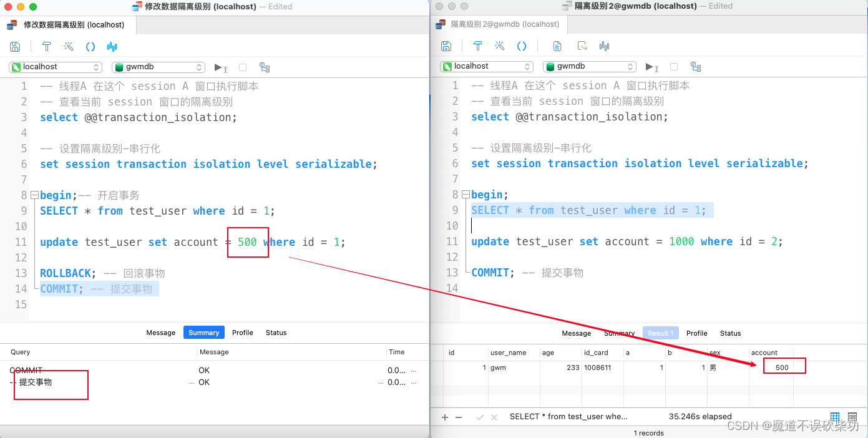The image size is (868, 438).
Task: Click the 35.246s elapsed status text
Action: point(700,416)
